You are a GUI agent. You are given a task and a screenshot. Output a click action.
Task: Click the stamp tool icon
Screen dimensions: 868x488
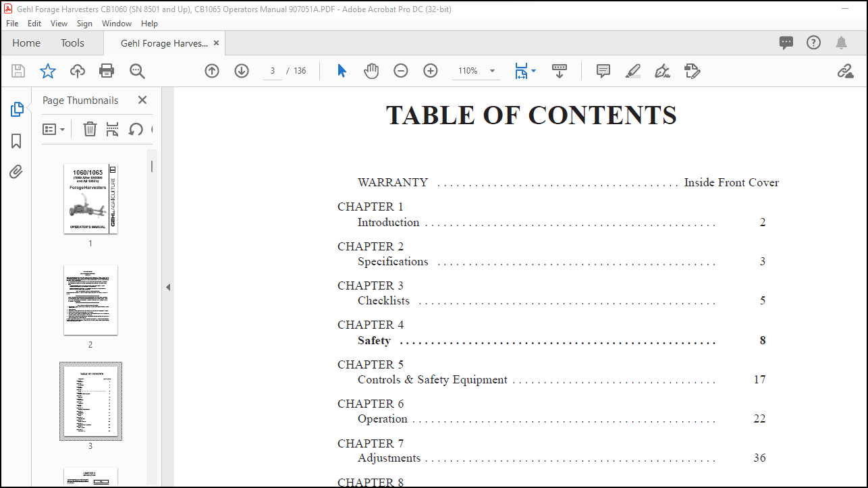pos(692,71)
